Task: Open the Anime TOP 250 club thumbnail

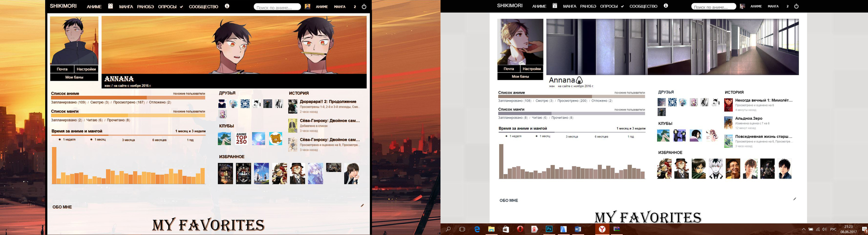Action: pyautogui.click(x=241, y=139)
